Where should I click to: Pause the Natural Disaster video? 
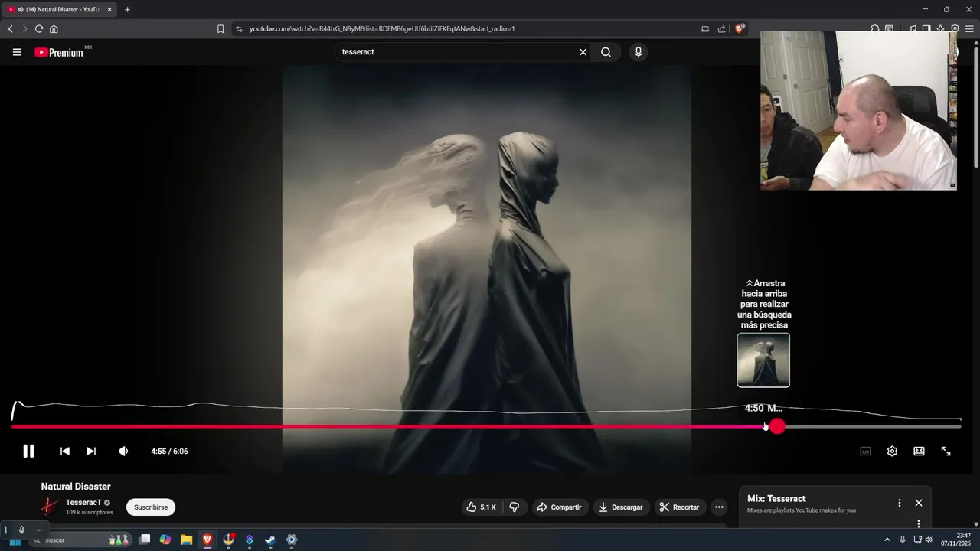[x=28, y=452]
